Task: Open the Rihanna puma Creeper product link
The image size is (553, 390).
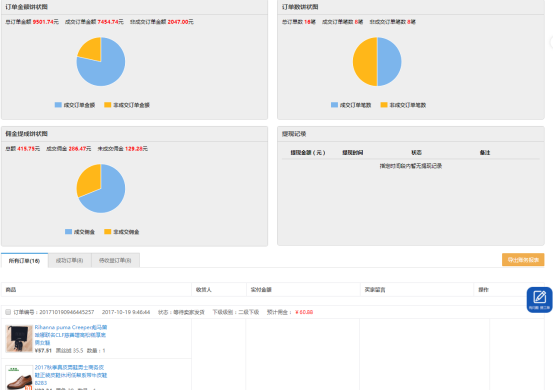Action: click(x=71, y=335)
